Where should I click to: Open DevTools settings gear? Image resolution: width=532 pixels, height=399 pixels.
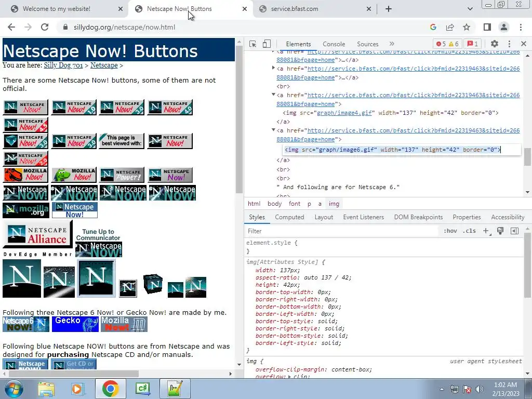495,44
